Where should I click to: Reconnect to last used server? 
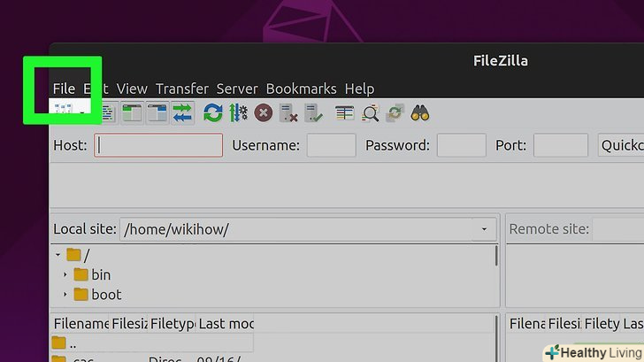[x=313, y=113]
